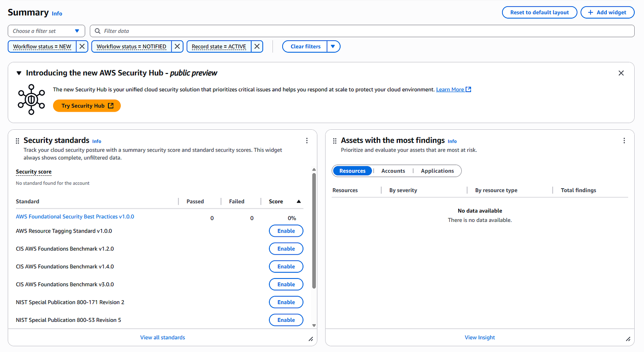Screen dimensions: 644x352
Task: Enable CIS AWS Foundations Benchmark v1.4.0
Action: pos(286,267)
